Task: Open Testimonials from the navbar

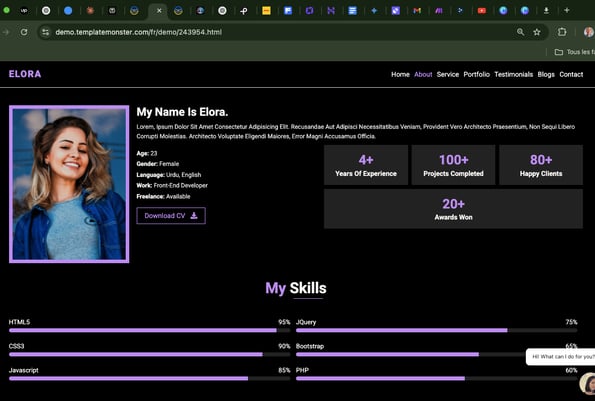Action: tap(513, 74)
